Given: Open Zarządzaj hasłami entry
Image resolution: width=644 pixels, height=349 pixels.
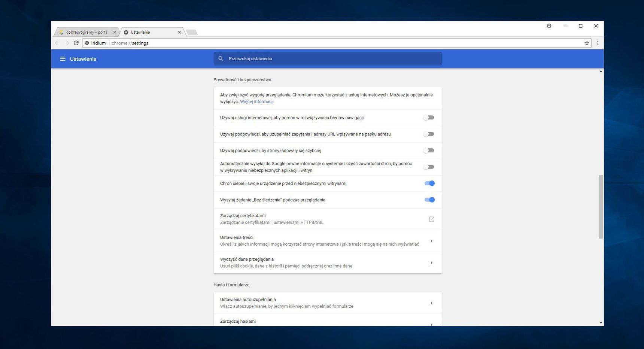Looking at the screenshot, I should 328,320.
